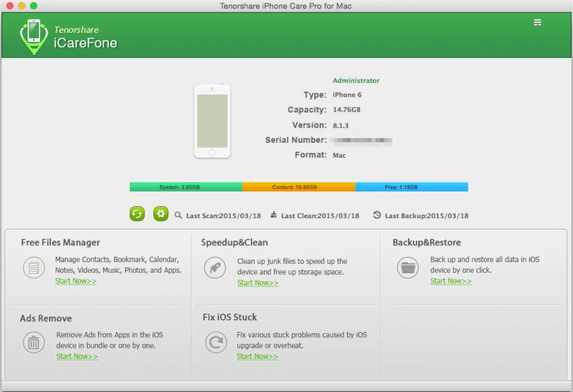The height and width of the screenshot is (392, 573).
Task: Click the iPhone device image
Action: pos(212,121)
